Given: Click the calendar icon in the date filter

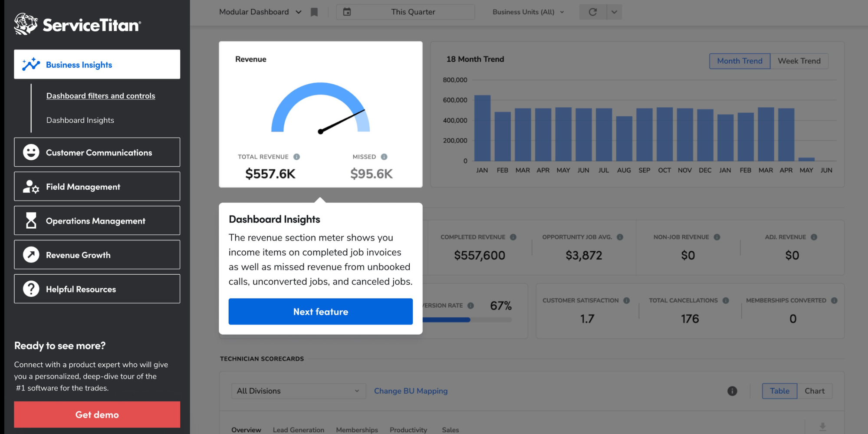Looking at the screenshot, I should [x=347, y=12].
